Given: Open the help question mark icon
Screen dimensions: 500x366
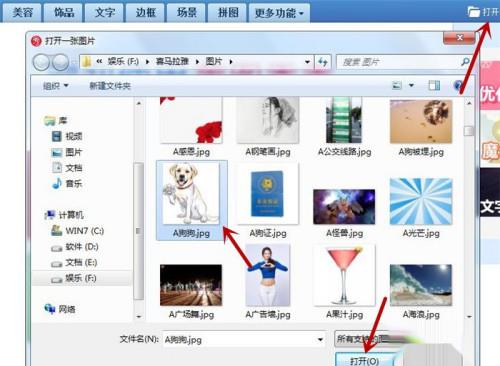Looking at the screenshot, I should 458,85.
